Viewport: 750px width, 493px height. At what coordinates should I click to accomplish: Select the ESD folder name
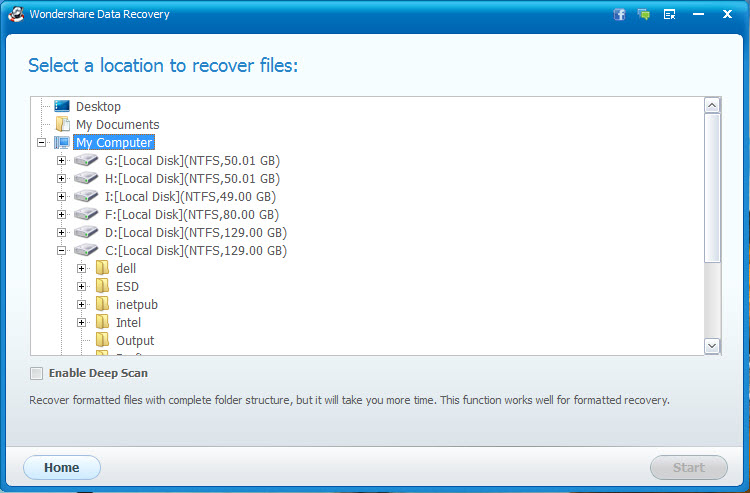(x=127, y=286)
